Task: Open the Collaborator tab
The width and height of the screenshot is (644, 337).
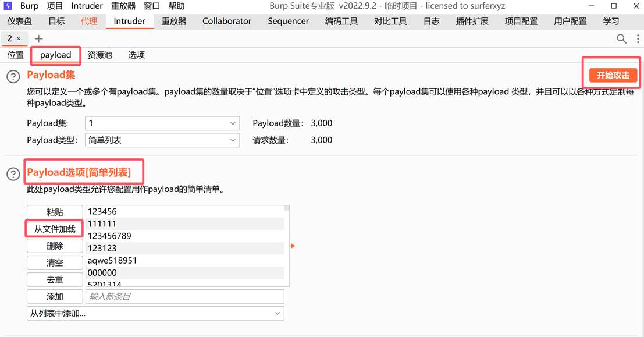Action: 227,22
